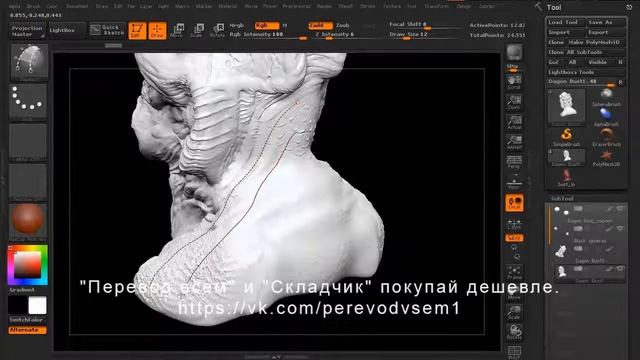Open the empty texture picker slot
The width and height of the screenshot is (640, 360).
[28, 182]
